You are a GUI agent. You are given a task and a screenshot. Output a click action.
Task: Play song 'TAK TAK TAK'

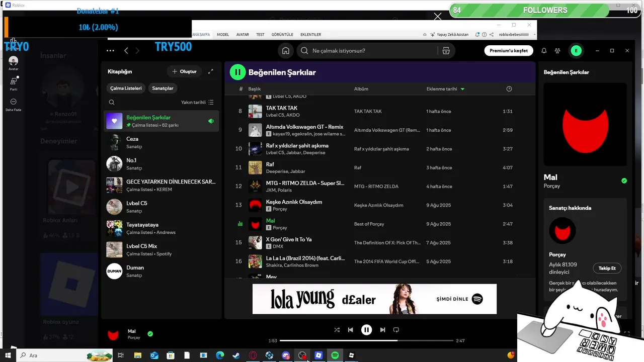pos(281,108)
